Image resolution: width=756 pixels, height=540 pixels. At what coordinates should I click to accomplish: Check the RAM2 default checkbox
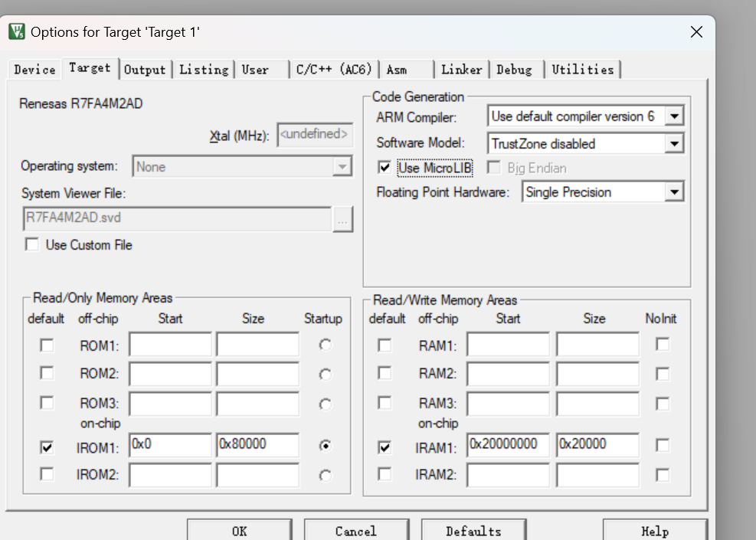[x=385, y=373]
